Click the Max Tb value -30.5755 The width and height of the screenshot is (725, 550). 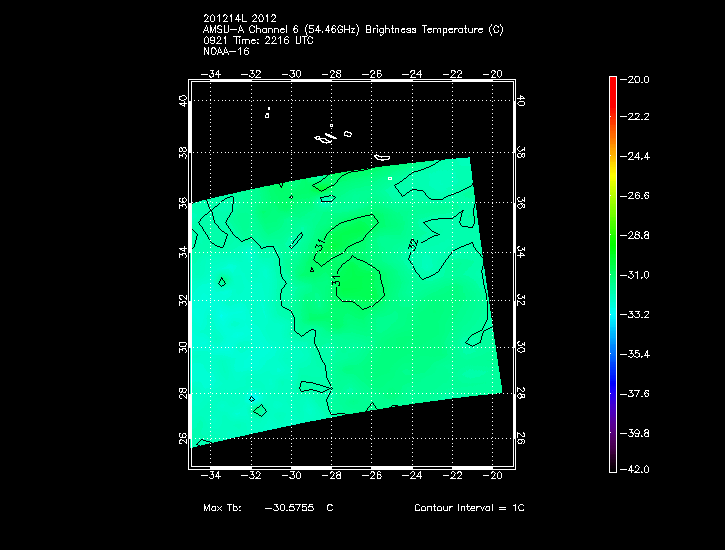point(287,508)
